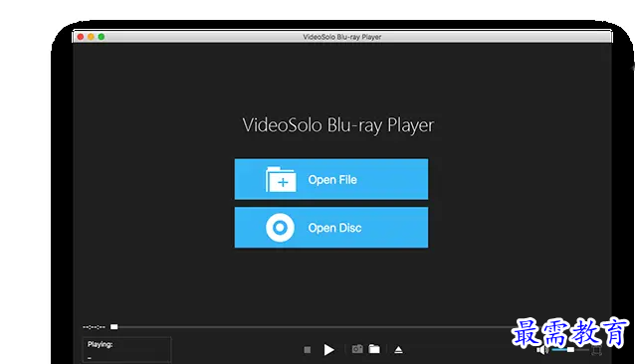The height and width of the screenshot is (364, 635).
Task: Stop playback with the square stop button
Action: click(x=308, y=349)
